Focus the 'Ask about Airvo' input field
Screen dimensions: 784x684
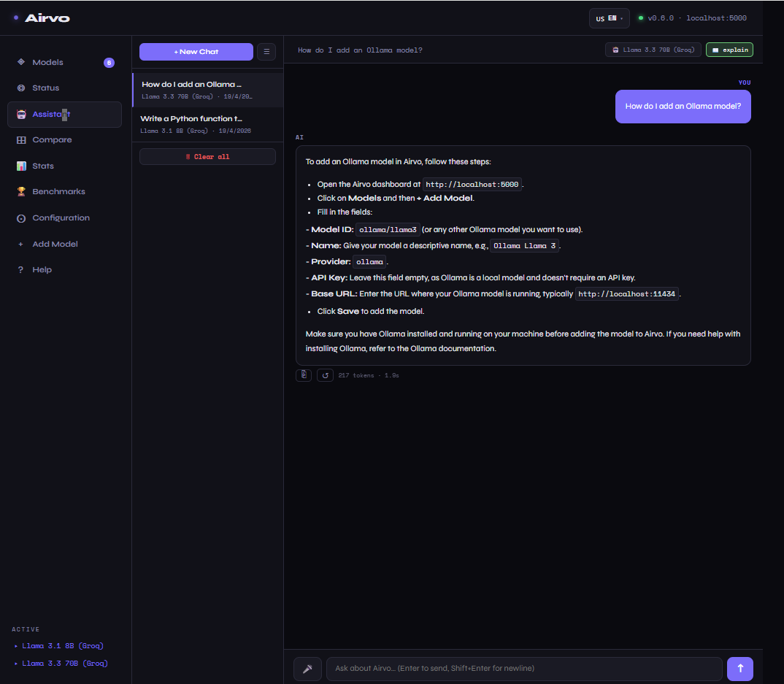(525, 669)
